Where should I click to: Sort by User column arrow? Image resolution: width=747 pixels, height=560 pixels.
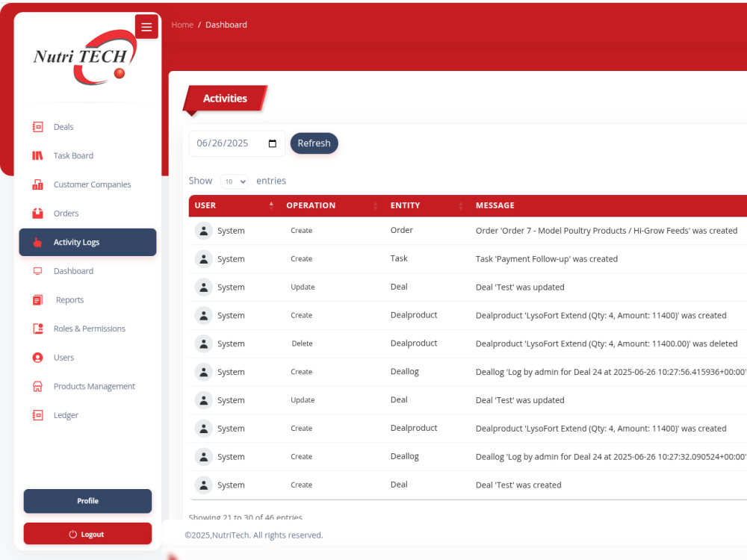click(271, 205)
